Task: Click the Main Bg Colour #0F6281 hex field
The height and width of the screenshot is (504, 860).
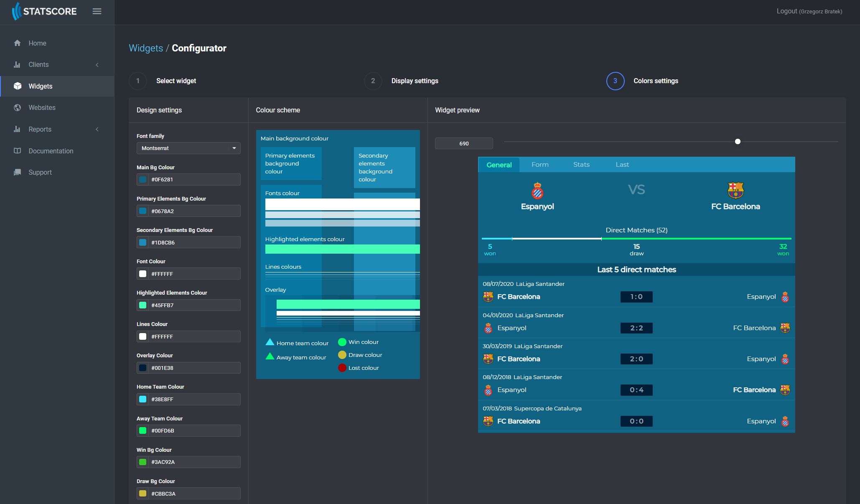Action: (x=194, y=180)
